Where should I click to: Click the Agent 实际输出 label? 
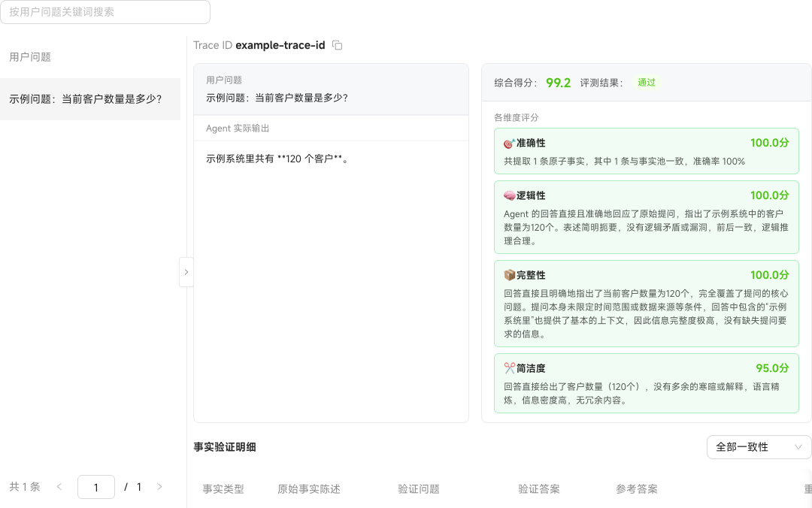pyautogui.click(x=238, y=129)
